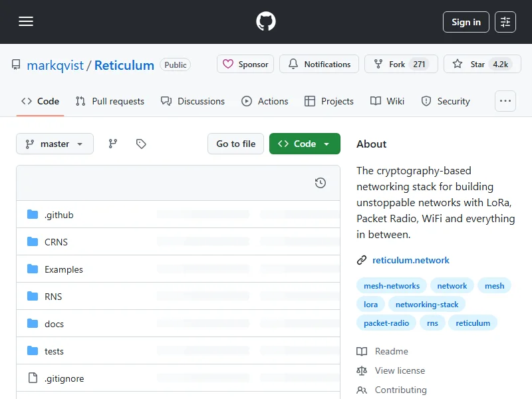Open the hamburger navigation menu
This screenshot has height=399, width=532.
click(26, 22)
